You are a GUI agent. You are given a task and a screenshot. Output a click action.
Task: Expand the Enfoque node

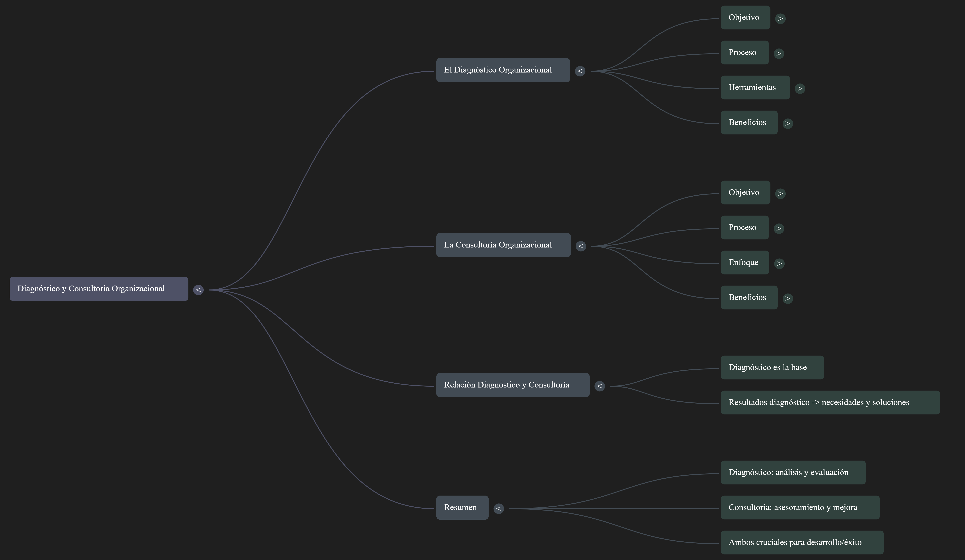pos(779,264)
